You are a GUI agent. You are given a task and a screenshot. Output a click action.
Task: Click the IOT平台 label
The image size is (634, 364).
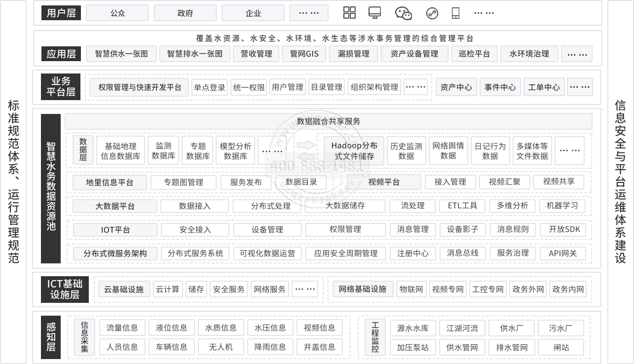[x=115, y=229]
